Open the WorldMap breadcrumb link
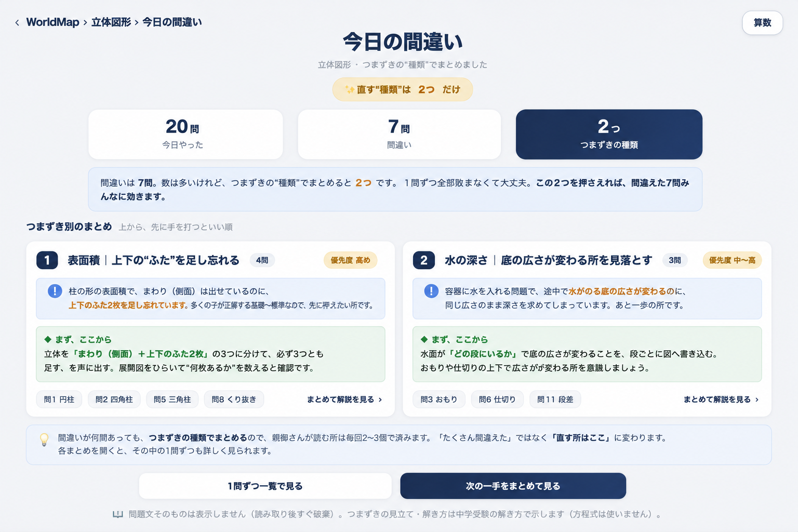The width and height of the screenshot is (798, 532). tap(52, 22)
